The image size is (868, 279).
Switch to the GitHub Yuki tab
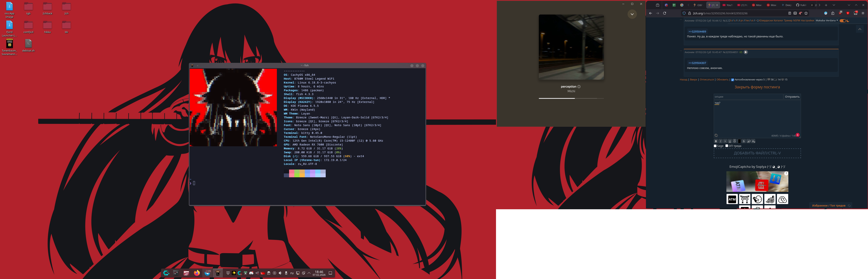point(801,5)
